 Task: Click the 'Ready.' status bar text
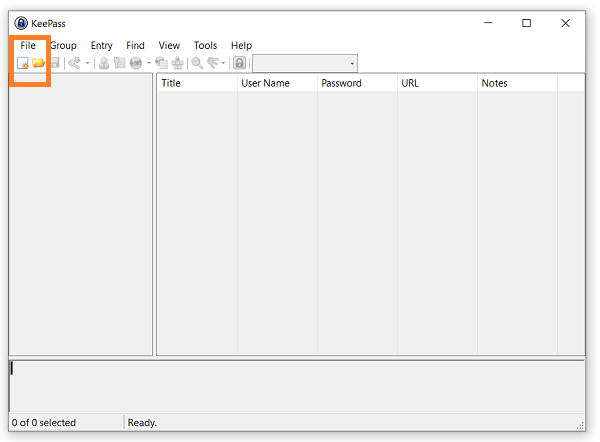(x=142, y=423)
